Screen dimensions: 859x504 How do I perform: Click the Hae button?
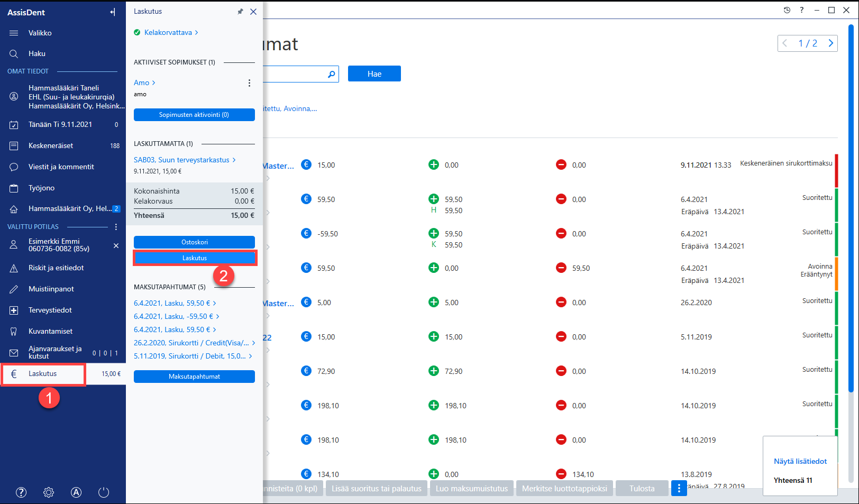pos(374,74)
